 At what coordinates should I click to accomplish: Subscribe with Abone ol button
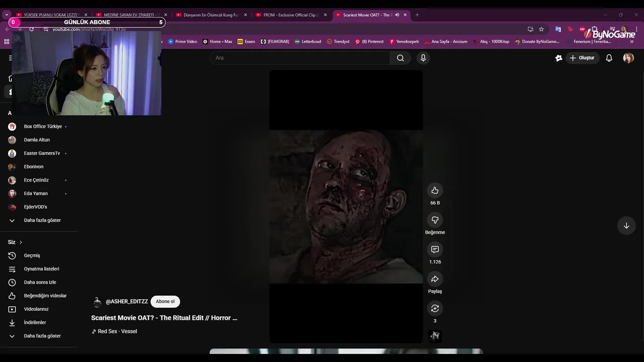pos(165,302)
